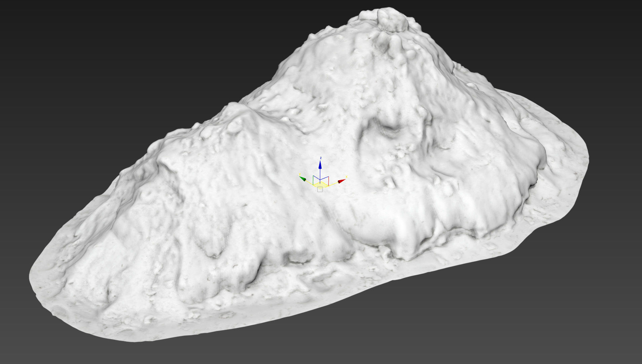Screen dimensions: 642x364
Task: Select the white scanned mountain mesh at its peak
Action: pyautogui.click(x=392, y=20)
